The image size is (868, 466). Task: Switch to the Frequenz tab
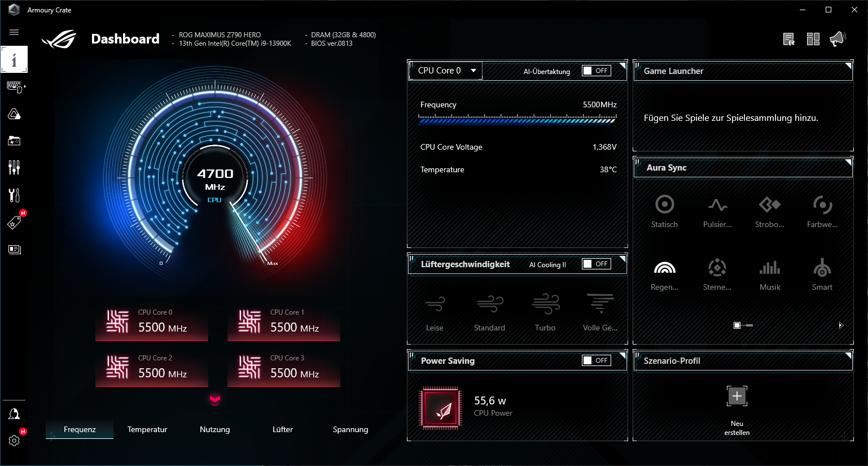coord(80,429)
